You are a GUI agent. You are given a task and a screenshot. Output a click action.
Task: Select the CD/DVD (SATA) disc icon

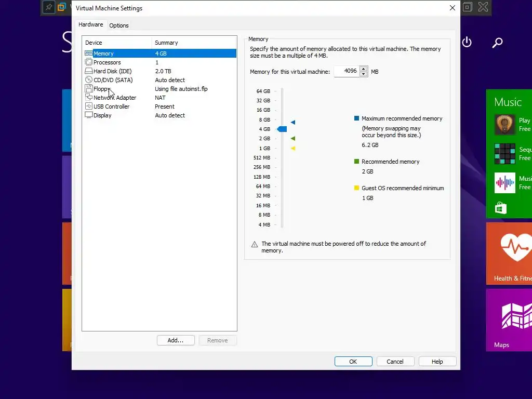pyautogui.click(x=88, y=79)
